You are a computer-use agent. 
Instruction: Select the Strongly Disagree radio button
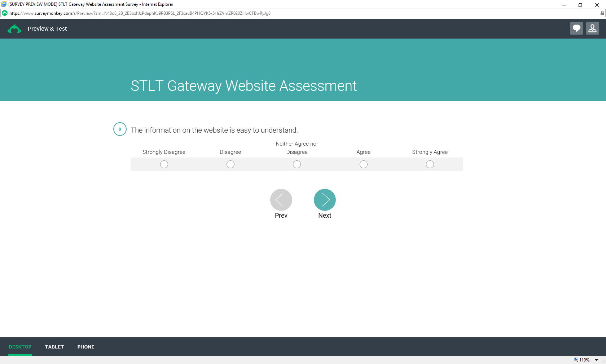(x=164, y=164)
